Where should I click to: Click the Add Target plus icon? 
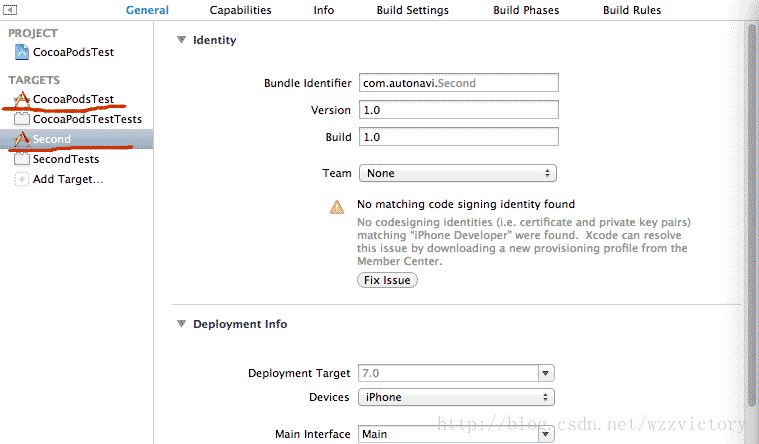(22, 179)
